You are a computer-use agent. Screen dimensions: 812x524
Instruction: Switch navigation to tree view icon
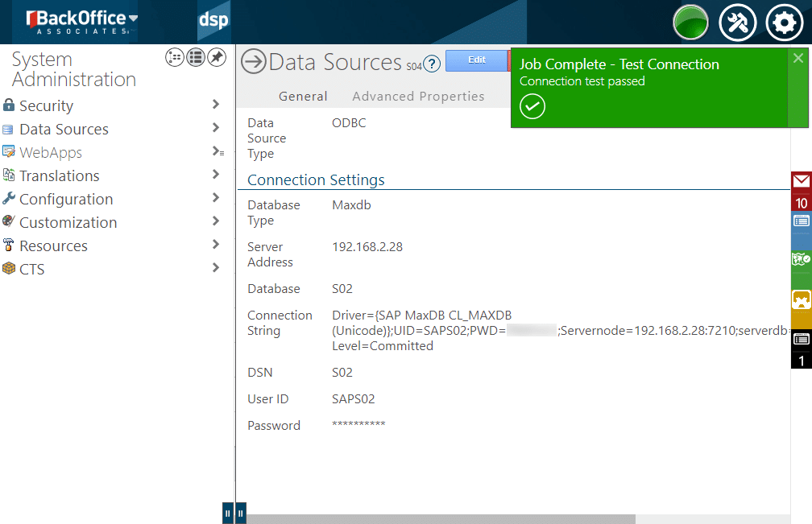pyautogui.click(x=175, y=57)
